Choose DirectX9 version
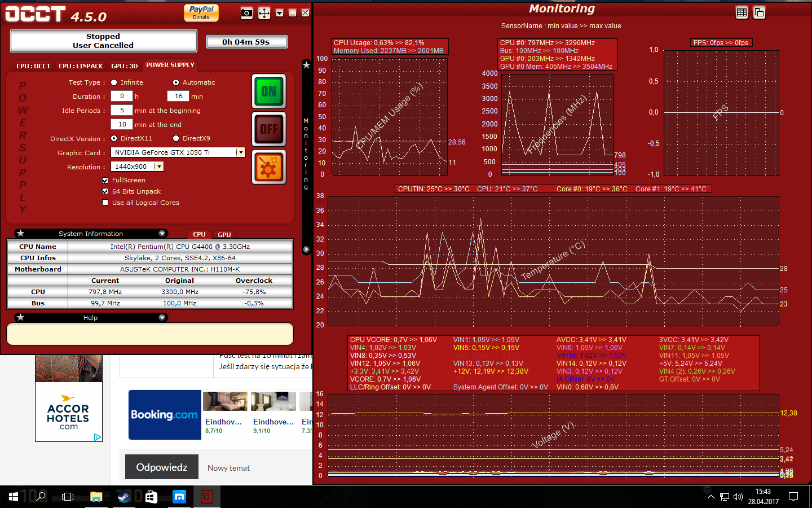The height and width of the screenshot is (508, 812). click(176, 138)
